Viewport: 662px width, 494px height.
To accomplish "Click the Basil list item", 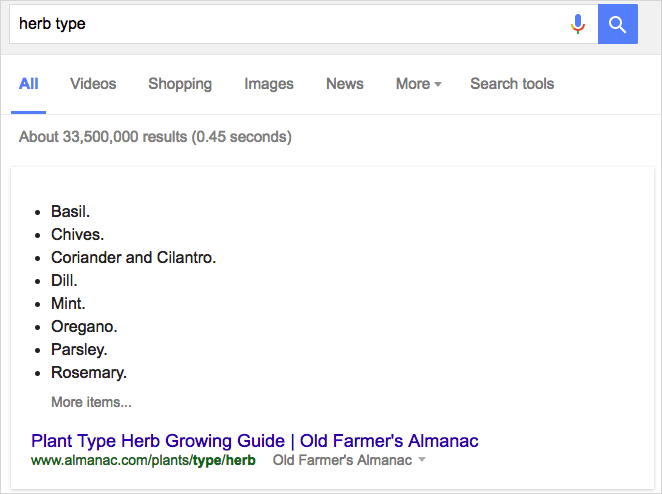I will tap(71, 212).
